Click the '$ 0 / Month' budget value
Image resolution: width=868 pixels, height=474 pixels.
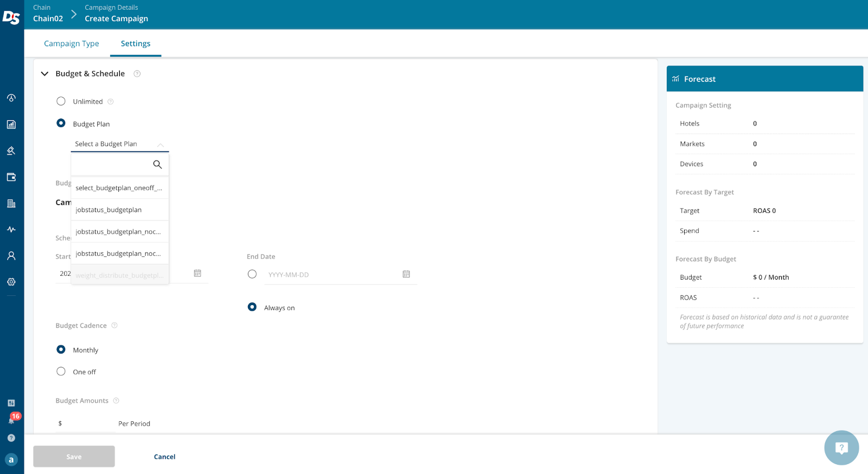[x=771, y=277]
